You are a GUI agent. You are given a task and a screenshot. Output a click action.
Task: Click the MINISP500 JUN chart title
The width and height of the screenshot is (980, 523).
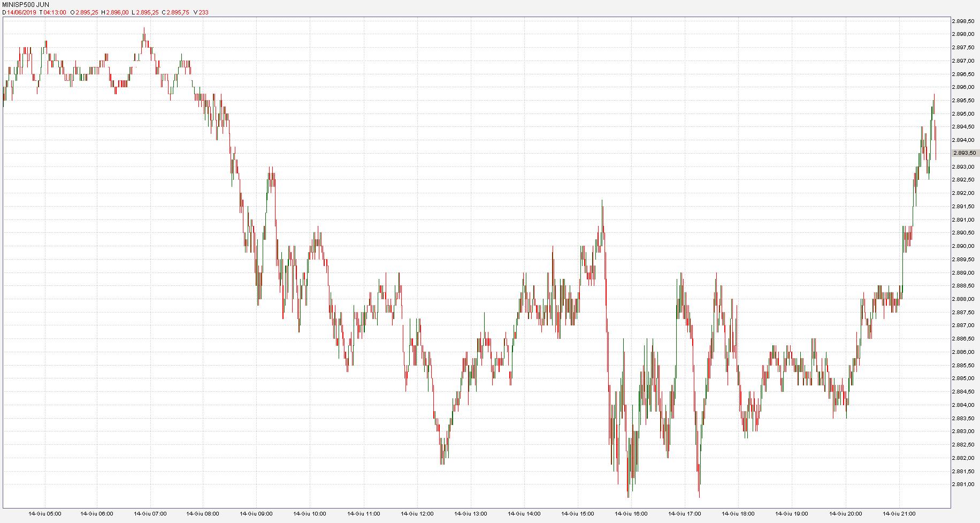tap(26, 5)
